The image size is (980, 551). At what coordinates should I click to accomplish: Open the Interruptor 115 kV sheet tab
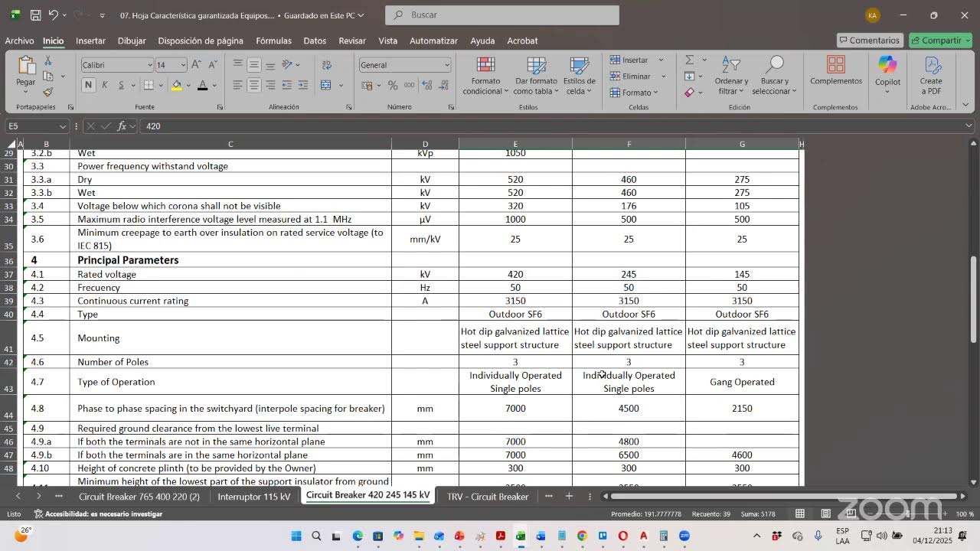click(254, 497)
